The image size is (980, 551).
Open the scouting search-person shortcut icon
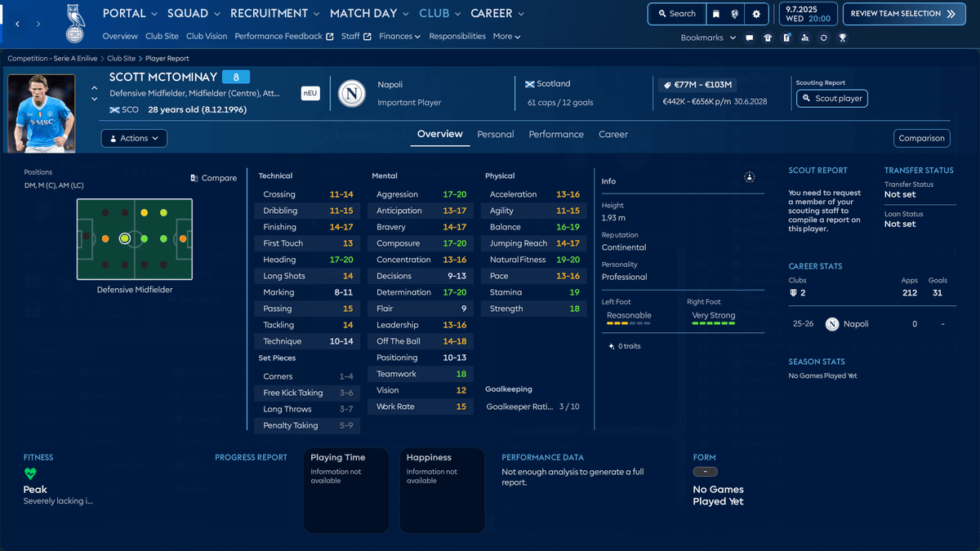(805, 38)
